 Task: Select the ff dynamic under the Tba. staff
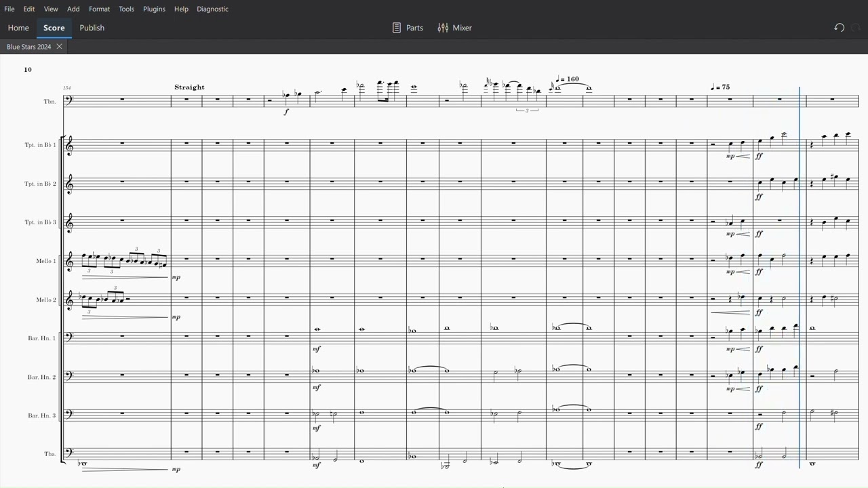coord(759,465)
